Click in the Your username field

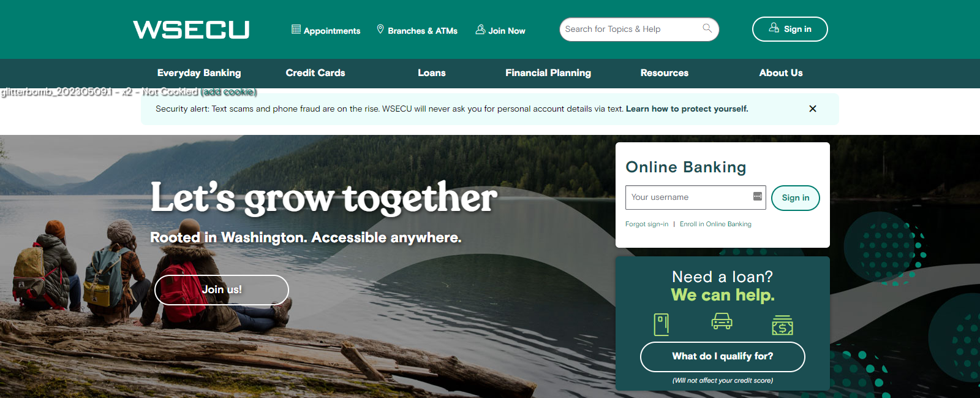[x=696, y=197]
